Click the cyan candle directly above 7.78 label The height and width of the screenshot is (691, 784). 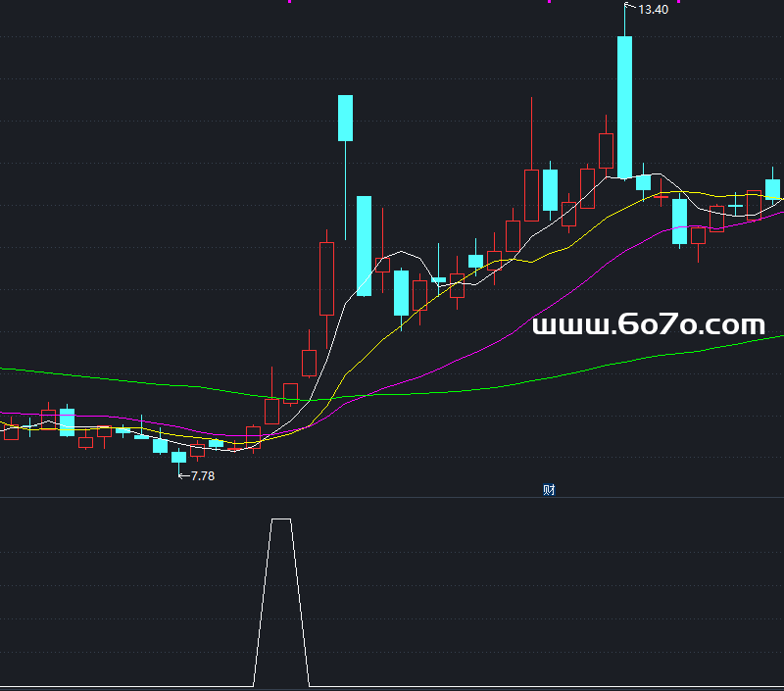178,457
